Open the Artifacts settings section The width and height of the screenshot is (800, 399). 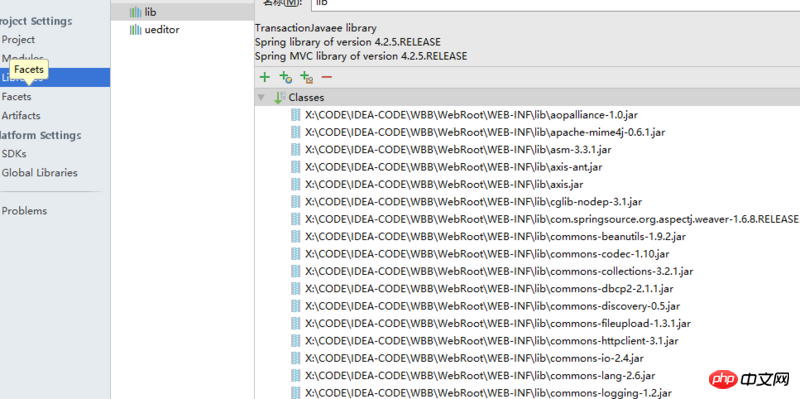(21, 115)
